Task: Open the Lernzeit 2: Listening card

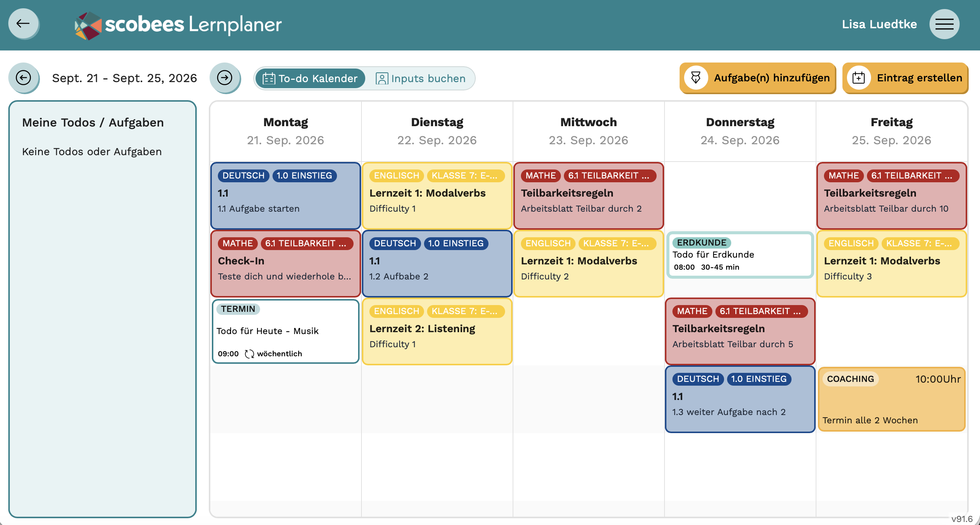Action: (x=437, y=331)
